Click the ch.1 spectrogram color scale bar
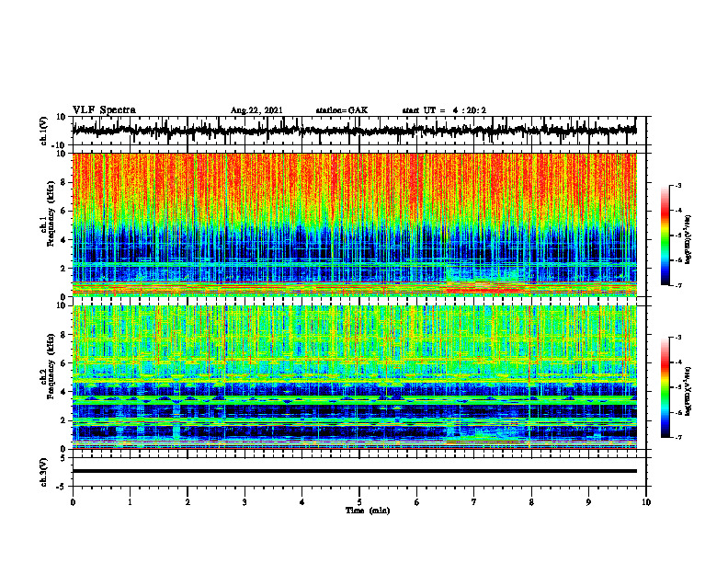The width and height of the screenshot is (728, 563). (x=665, y=236)
